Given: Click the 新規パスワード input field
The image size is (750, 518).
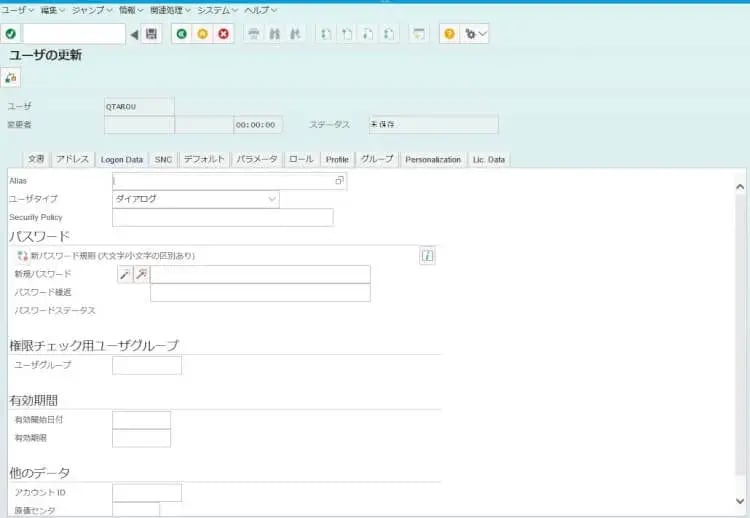Looking at the screenshot, I should click(x=260, y=274).
